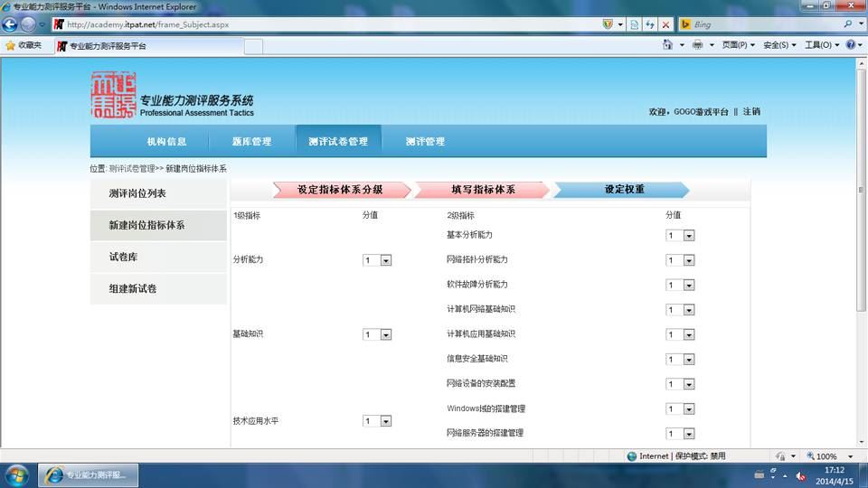Click the Internet zone globe status icon
868x488 pixels.
(x=632, y=455)
